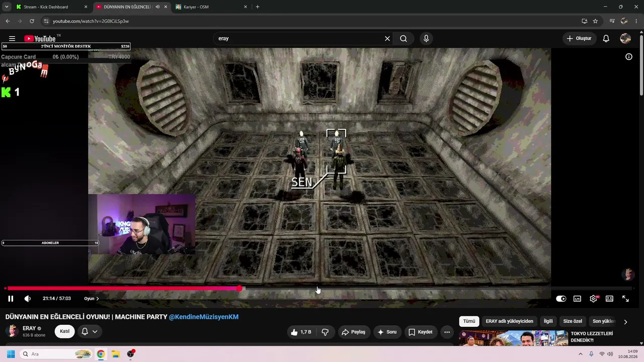Show more filter chips with the arrow

coord(625,322)
